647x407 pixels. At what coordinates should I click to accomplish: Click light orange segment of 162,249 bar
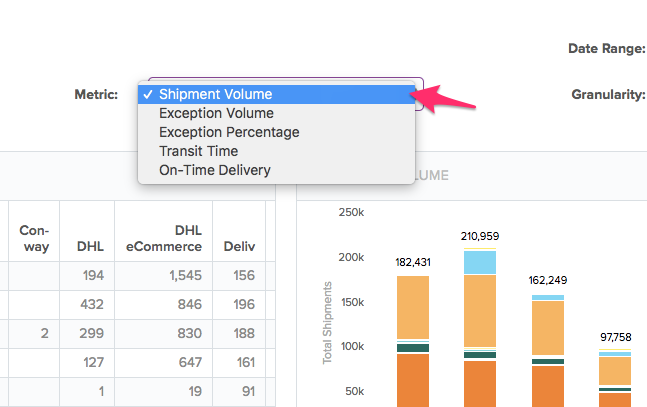(548, 328)
